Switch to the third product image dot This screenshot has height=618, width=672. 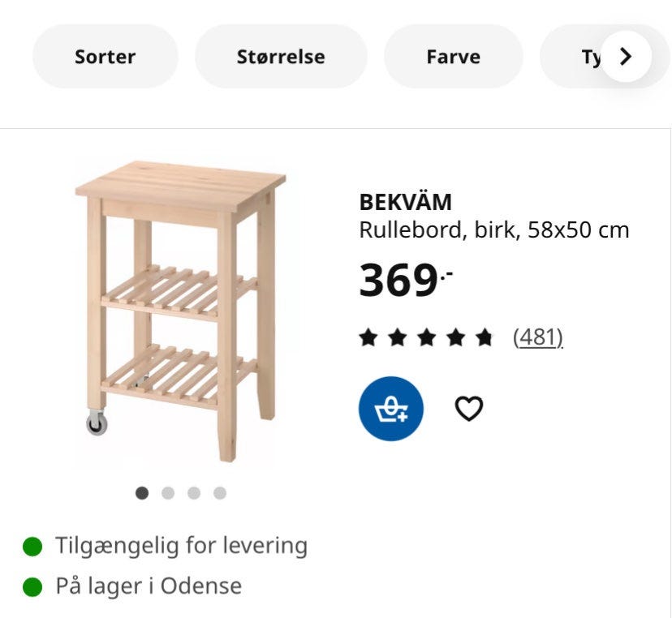(x=194, y=493)
